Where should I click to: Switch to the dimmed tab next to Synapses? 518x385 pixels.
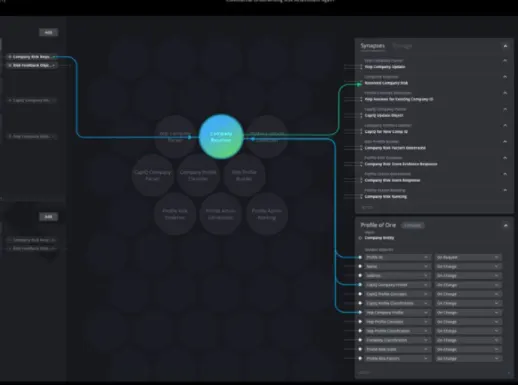(x=402, y=46)
